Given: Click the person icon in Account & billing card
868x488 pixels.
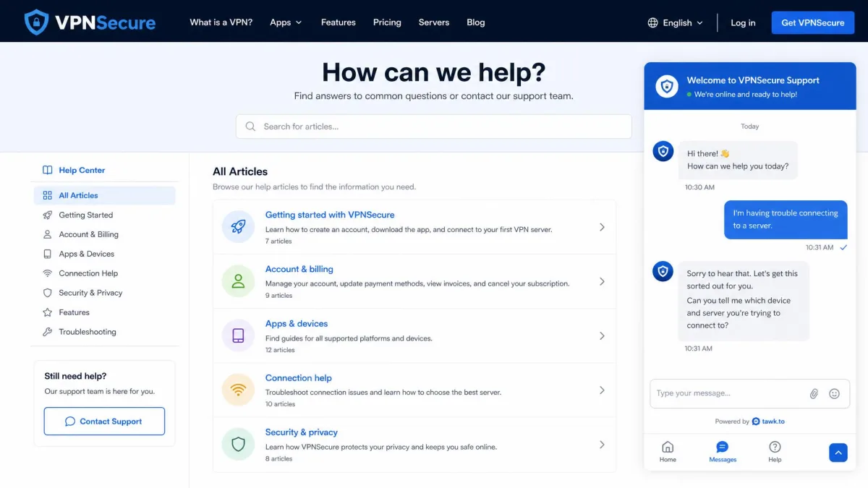Looking at the screenshot, I should point(238,281).
